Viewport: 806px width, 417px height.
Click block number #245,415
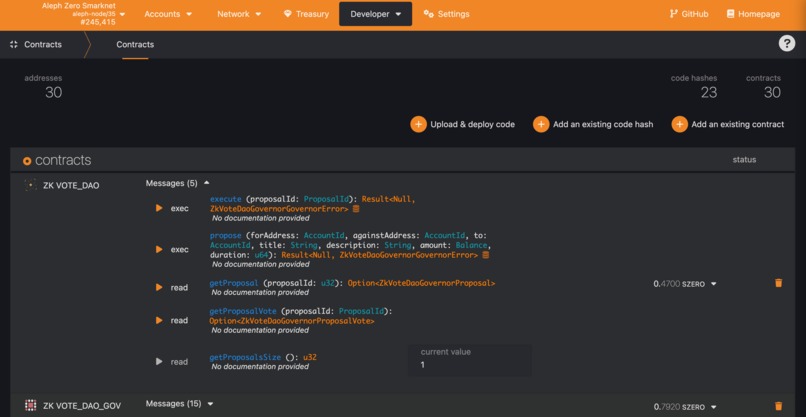coord(98,22)
